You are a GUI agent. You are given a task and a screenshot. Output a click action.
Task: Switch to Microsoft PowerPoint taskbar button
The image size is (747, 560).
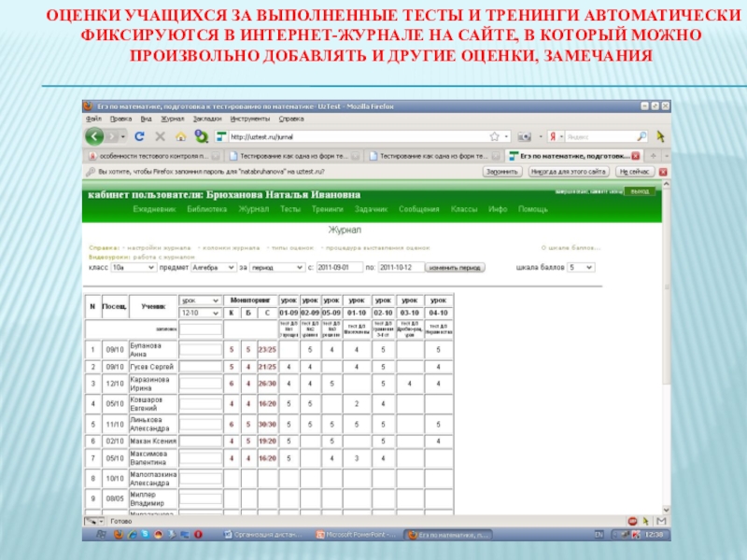click(357, 535)
